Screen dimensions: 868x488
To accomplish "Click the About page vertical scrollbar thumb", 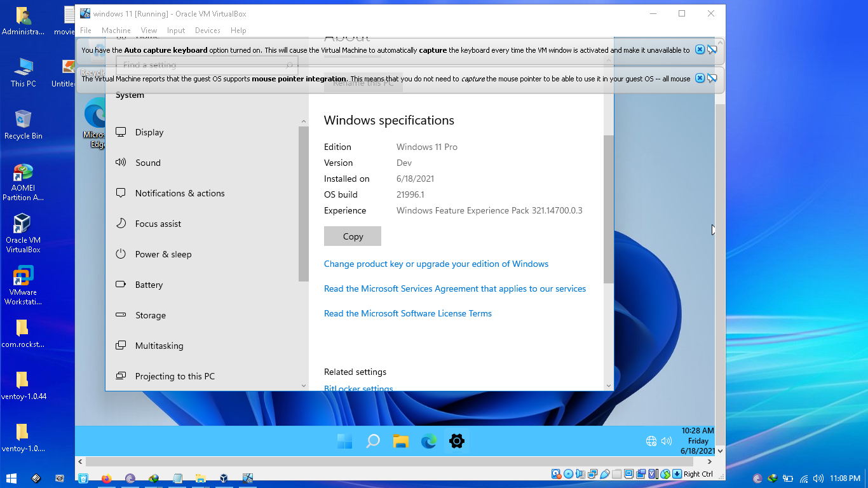I will (609, 208).
